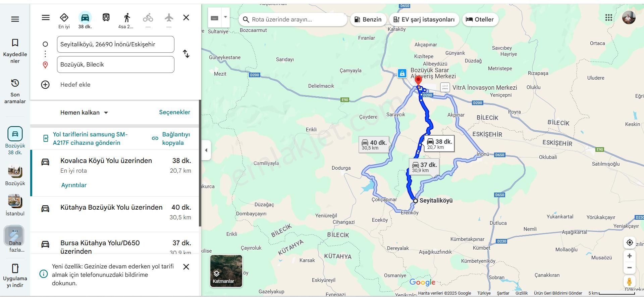The width and height of the screenshot is (644, 297).
Task: Open the Google apps grid
Action: pyautogui.click(x=608, y=18)
